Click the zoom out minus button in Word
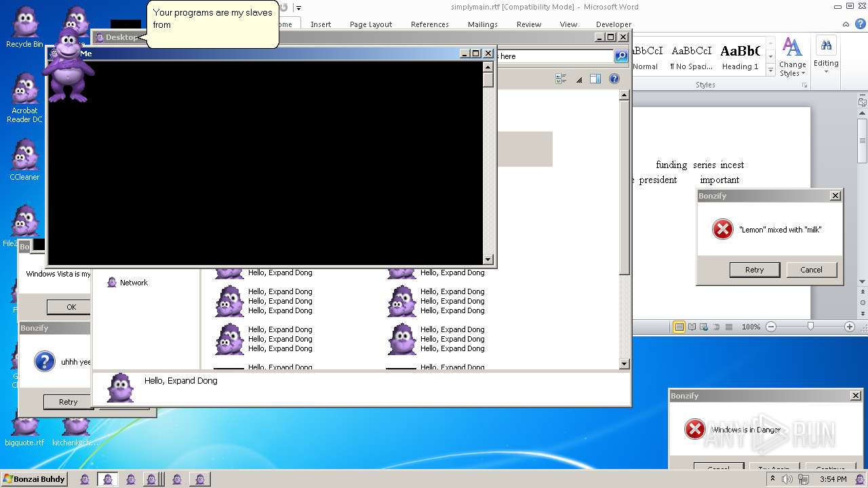 click(771, 327)
